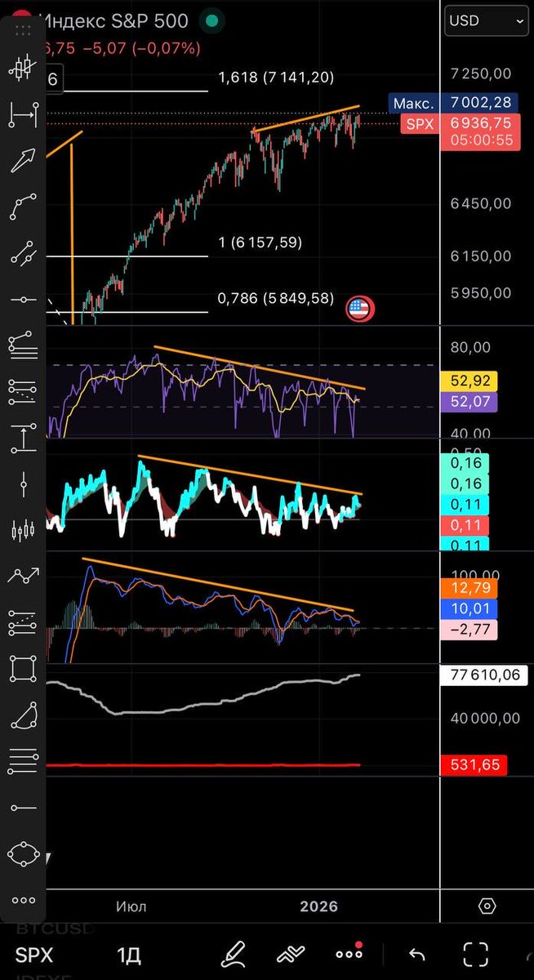Select the Rectangle shape tool
Viewport: 534px width, 980px height.
click(x=23, y=670)
